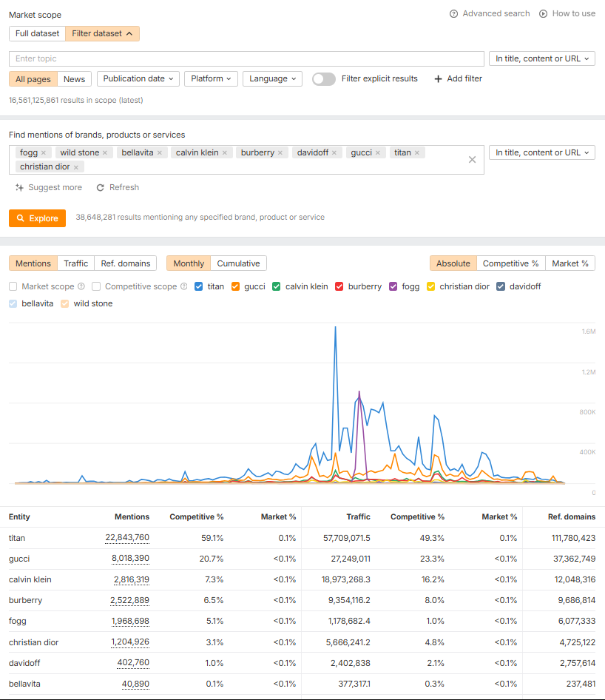Select the Mentions tab
Screen dimensions: 605x700
[x=33, y=263]
